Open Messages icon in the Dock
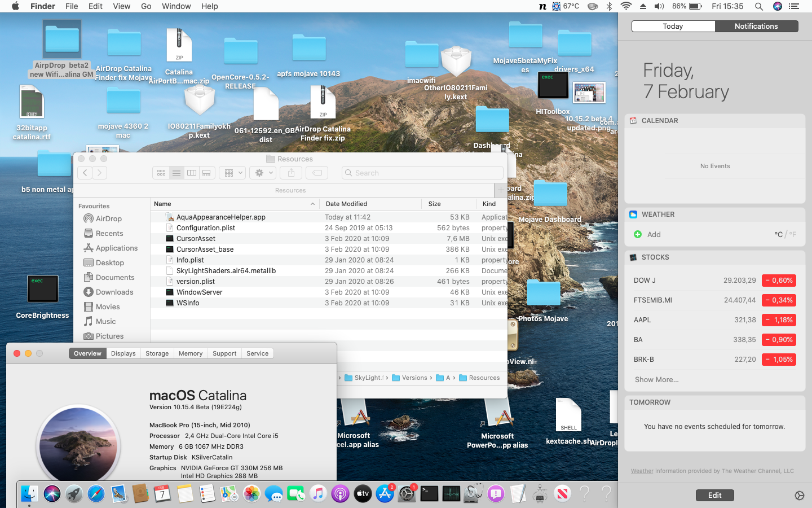Screen dimensions: 812x508 click(x=273, y=494)
